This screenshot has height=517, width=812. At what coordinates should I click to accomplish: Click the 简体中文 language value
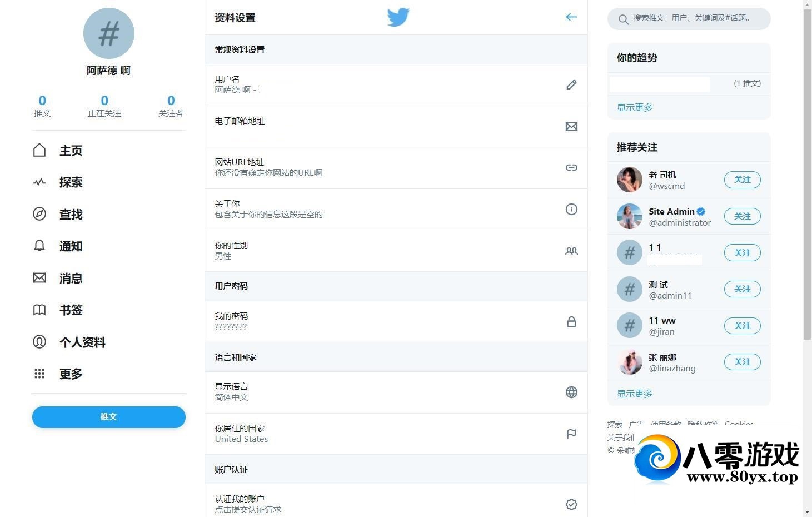pyautogui.click(x=232, y=397)
